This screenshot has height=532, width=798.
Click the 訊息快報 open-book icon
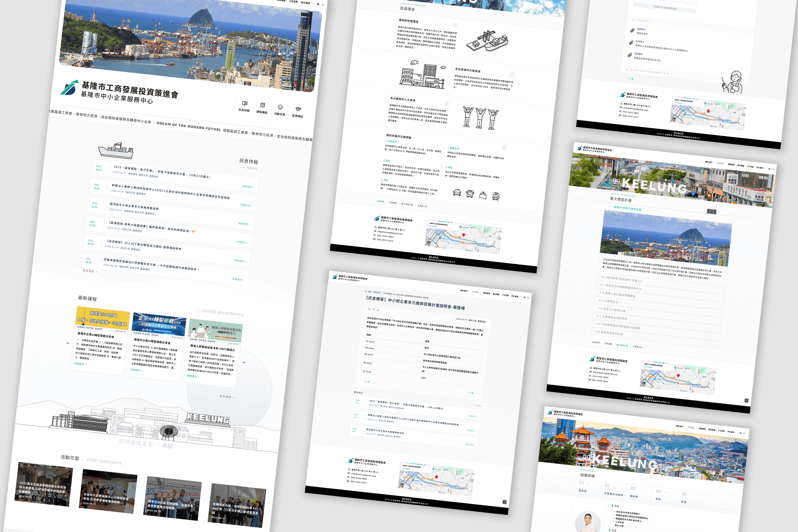[x=245, y=103]
